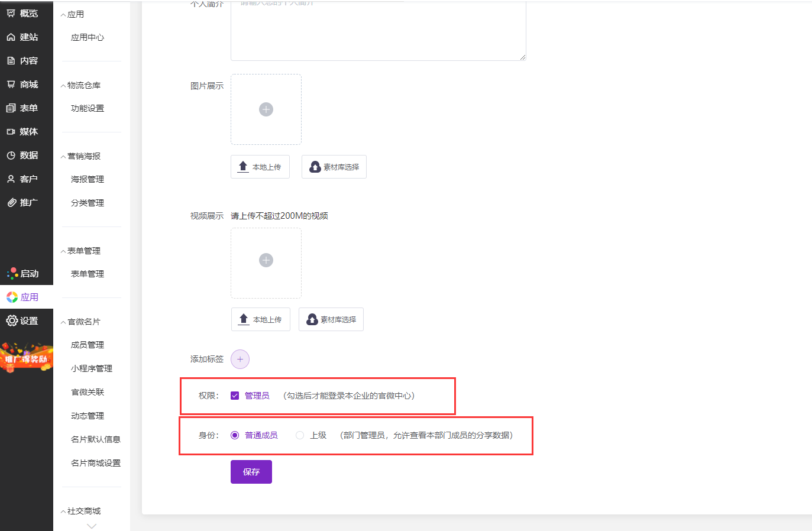The height and width of the screenshot is (531, 812).
Task: Click the 数据 pie chart icon
Action: point(11,156)
